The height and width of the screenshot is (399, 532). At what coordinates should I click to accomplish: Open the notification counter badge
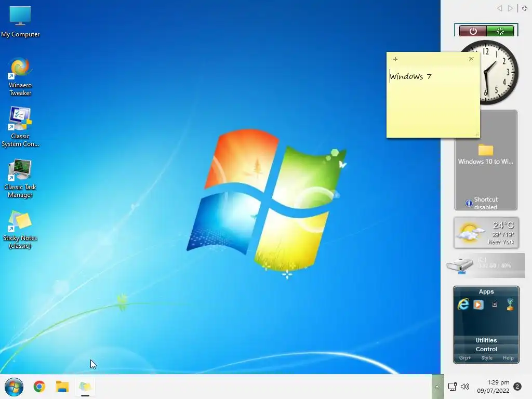[517, 387]
